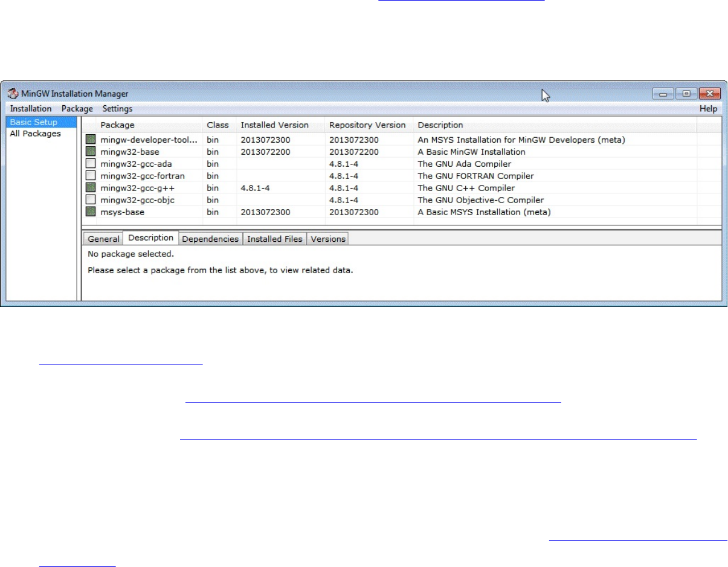Mark the mingw32-gcc-ada package checkbox
Screen dimensions: 728x567
(x=91, y=164)
